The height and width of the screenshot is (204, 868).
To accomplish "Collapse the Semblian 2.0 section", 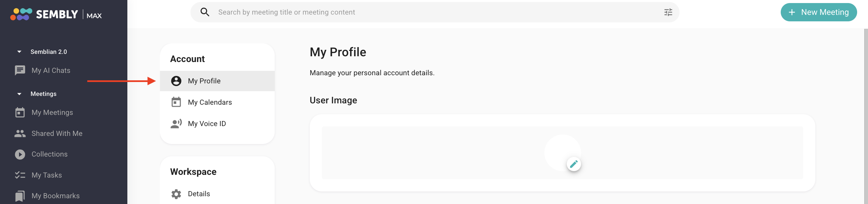I will coord(19,52).
